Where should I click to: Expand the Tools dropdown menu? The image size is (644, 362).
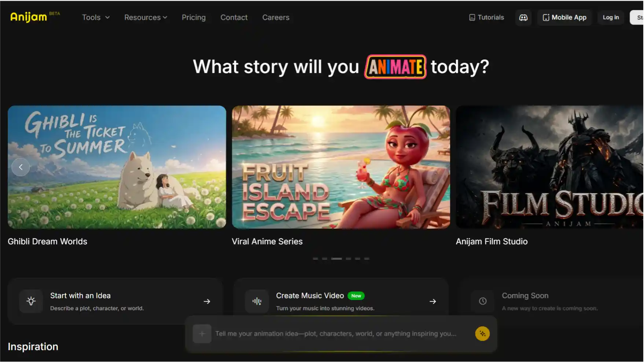point(96,18)
